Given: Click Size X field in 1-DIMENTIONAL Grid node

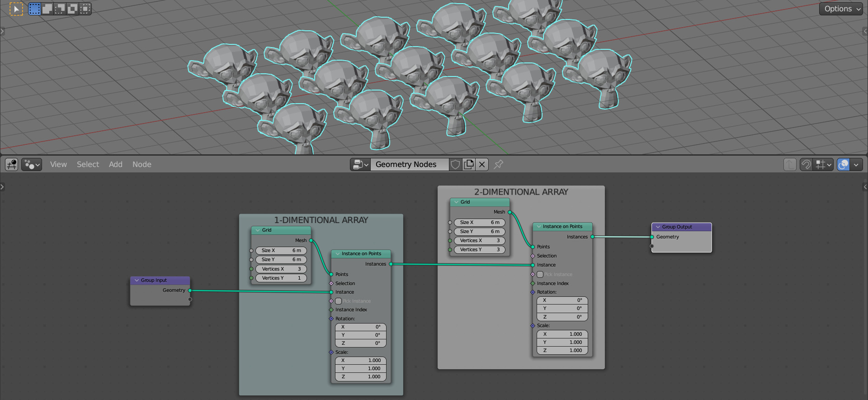Looking at the screenshot, I should tap(281, 251).
